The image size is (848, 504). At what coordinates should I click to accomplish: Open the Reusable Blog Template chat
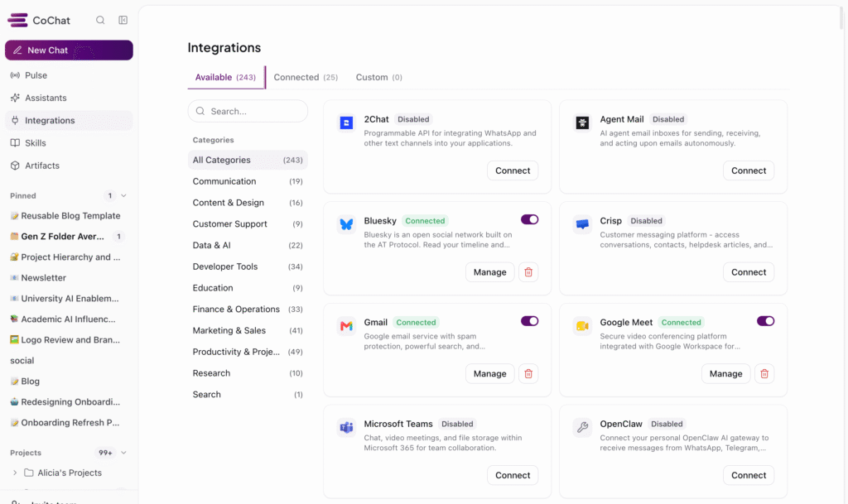[x=69, y=215]
